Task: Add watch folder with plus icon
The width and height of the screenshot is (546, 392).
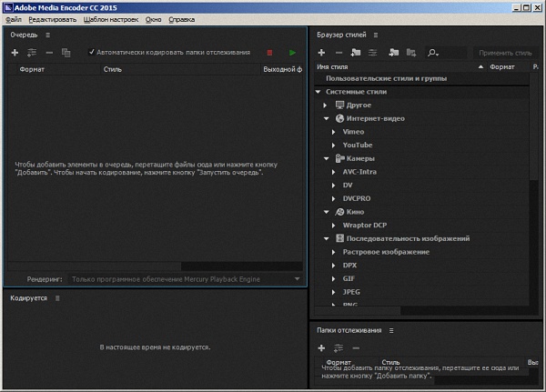Action: click(x=321, y=347)
